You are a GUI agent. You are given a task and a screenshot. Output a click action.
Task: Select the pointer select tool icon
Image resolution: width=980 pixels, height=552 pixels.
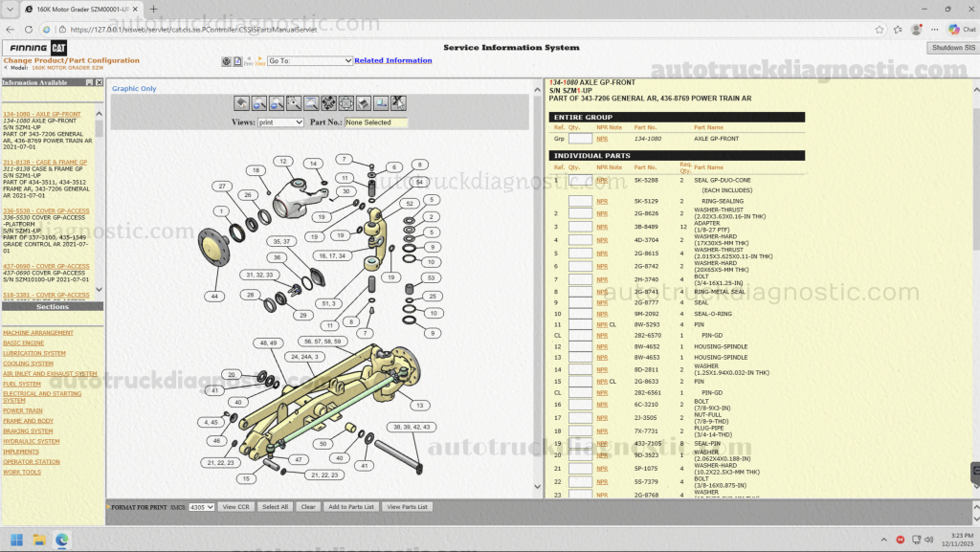398,103
